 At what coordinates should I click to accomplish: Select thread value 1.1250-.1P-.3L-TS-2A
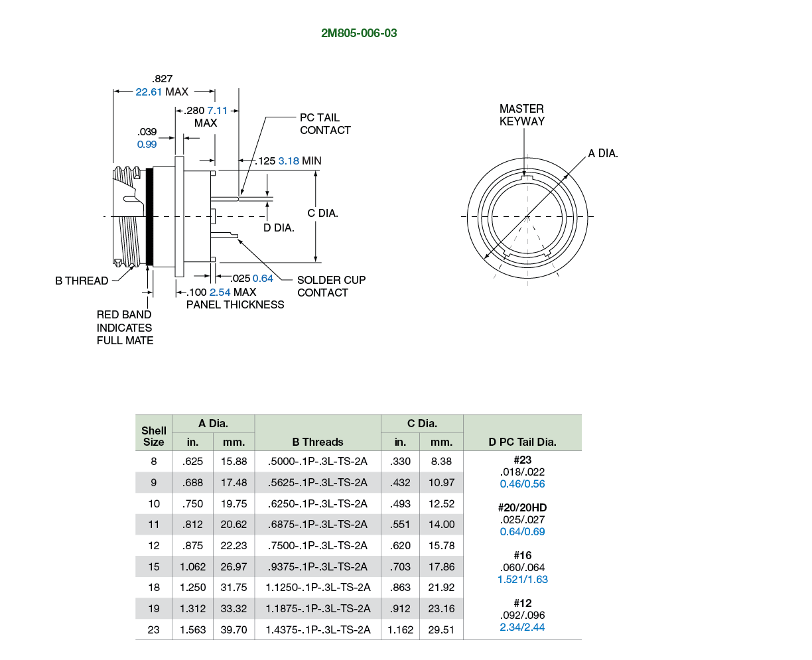pos(318,587)
